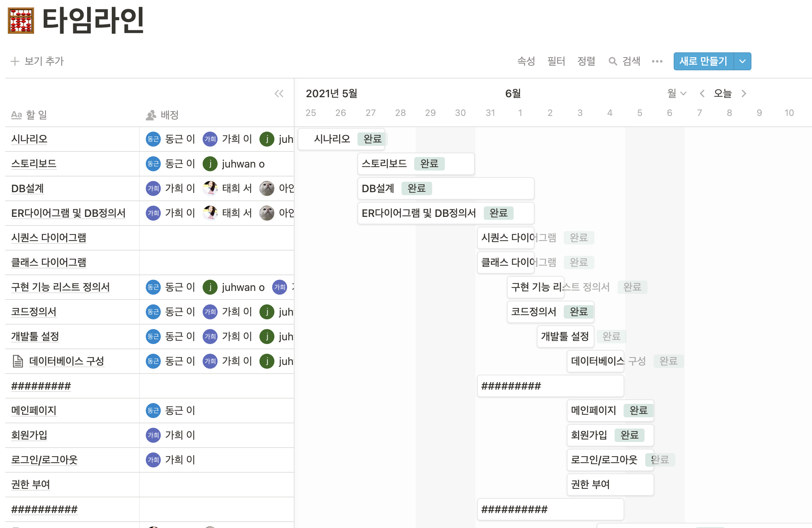Click juhwan o avatar in 스토리보드 row
812x528 pixels.
[x=210, y=164]
